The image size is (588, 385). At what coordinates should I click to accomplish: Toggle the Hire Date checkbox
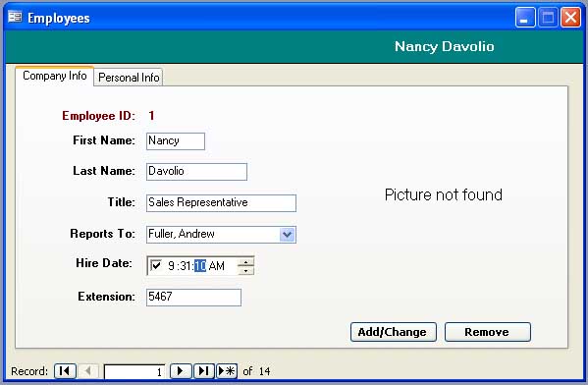[x=155, y=266]
